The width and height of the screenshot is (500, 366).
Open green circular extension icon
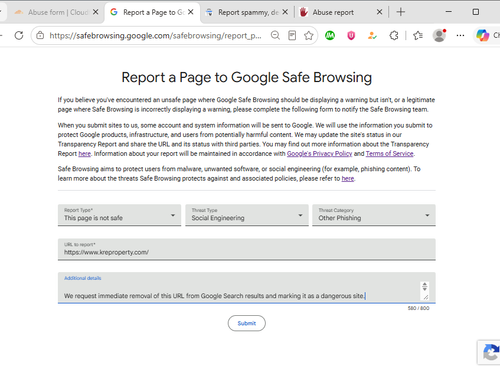click(x=330, y=35)
